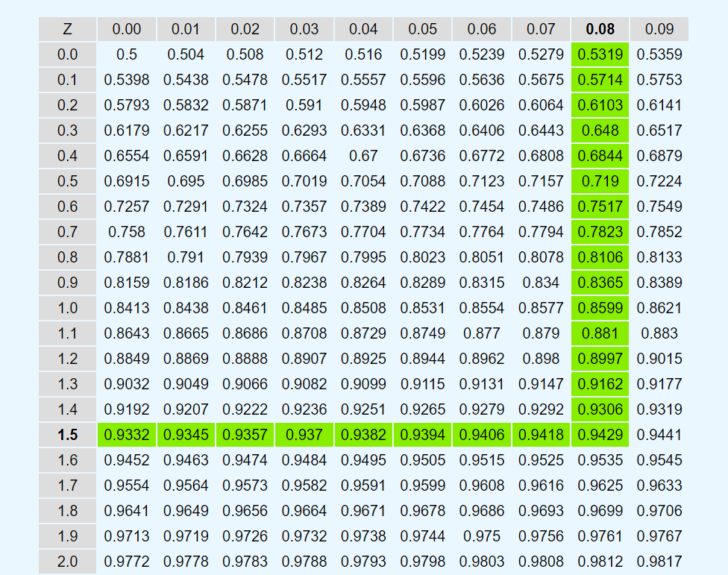Click the cell 0.898 in row 1.2
This screenshot has width=728, height=575.
pyautogui.click(x=541, y=359)
